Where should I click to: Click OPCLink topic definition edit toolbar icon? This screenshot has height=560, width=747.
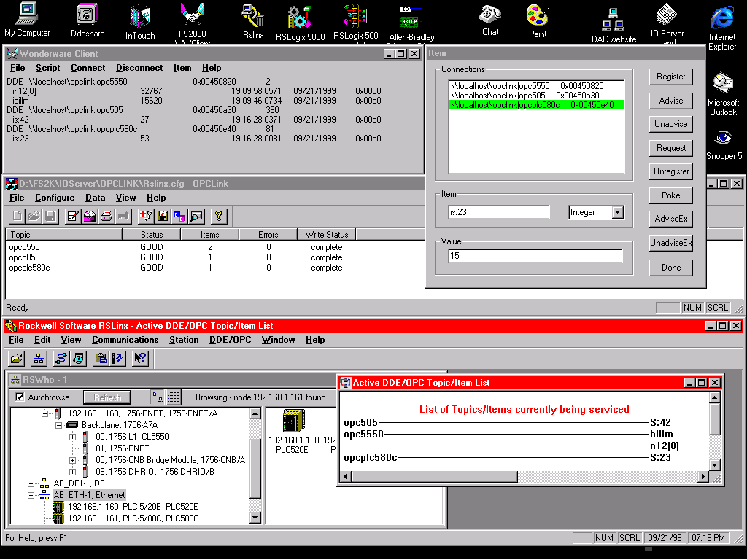[73, 216]
